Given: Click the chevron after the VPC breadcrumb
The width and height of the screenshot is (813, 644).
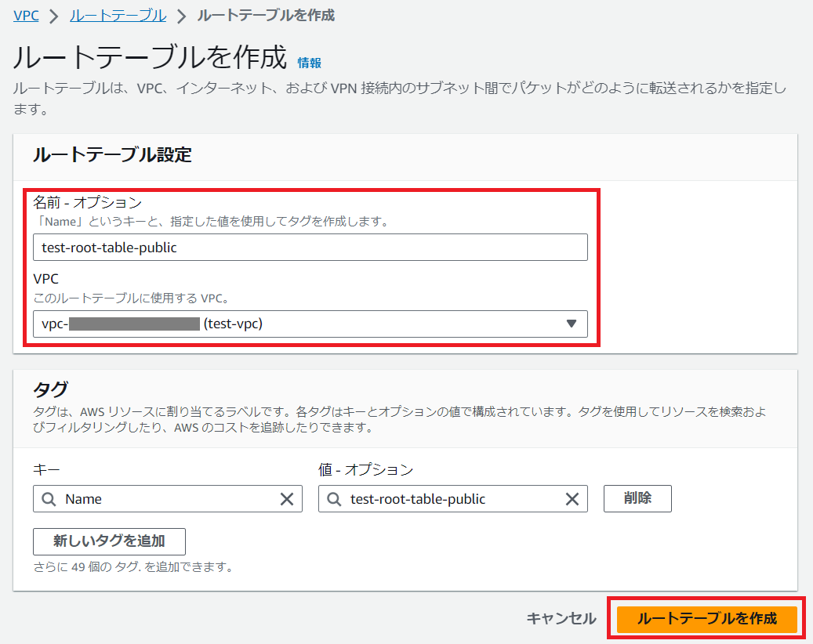Looking at the screenshot, I should (x=55, y=16).
